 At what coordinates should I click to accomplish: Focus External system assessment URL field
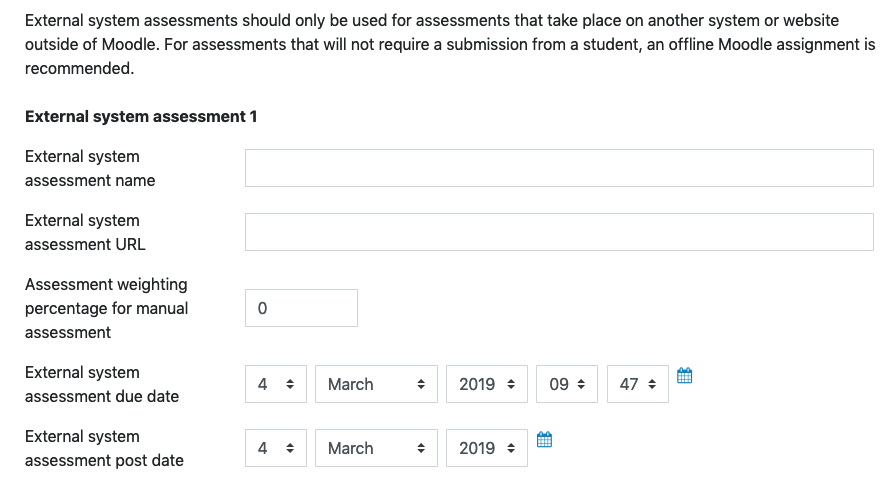(x=559, y=232)
